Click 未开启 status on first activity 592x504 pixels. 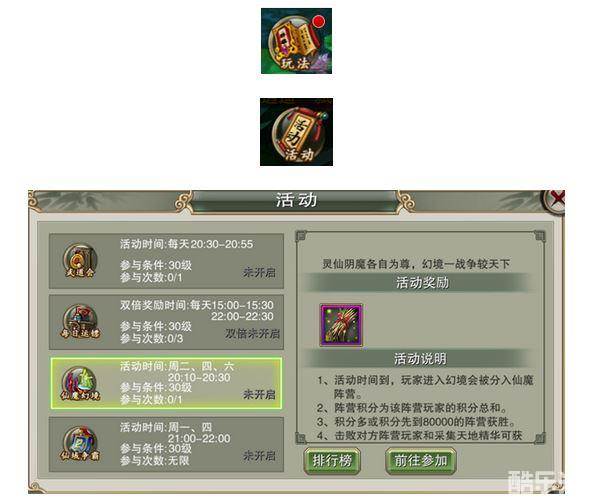coord(259,272)
